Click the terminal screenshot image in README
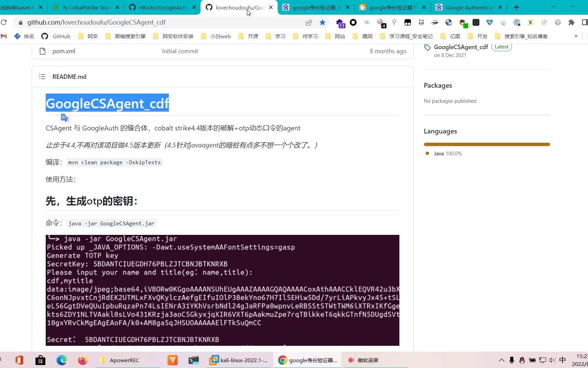Image resolution: width=588 pixels, height=368 pixels. (x=222, y=290)
